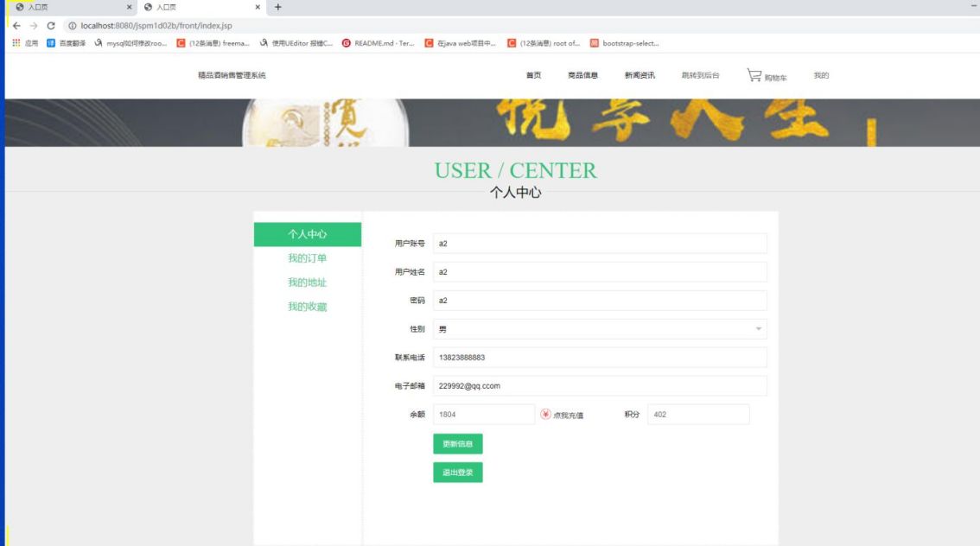The image size is (980, 546).
Task: Click the 余额 field showing 1804
Action: pyautogui.click(x=484, y=414)
